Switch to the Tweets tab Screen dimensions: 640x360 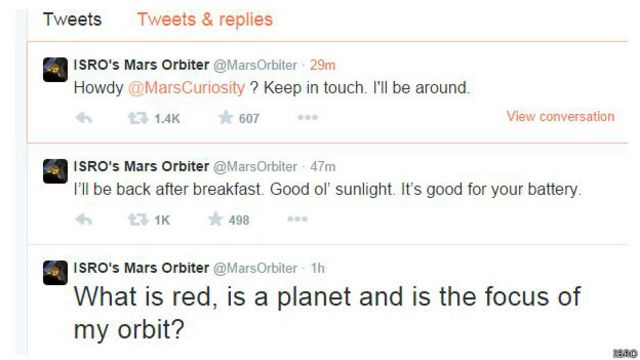(x=72, y=19)
